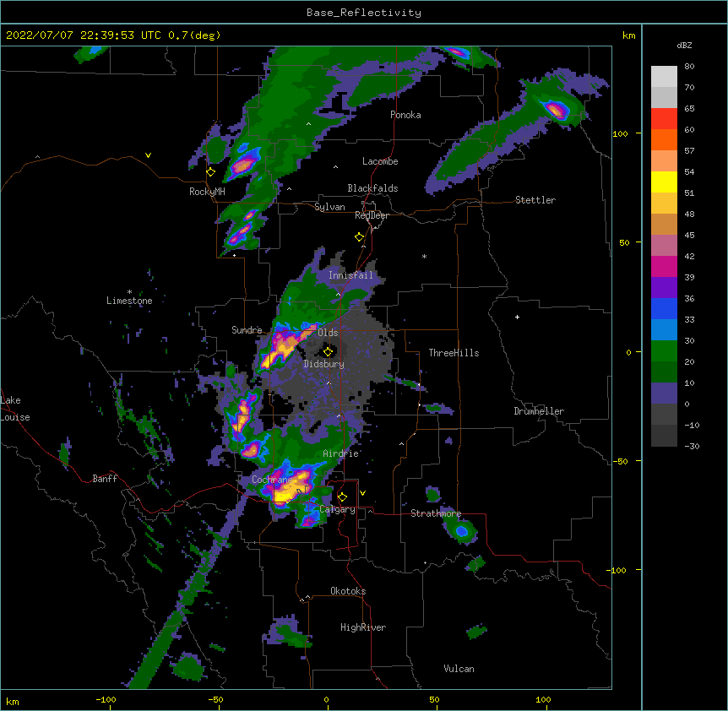Click the yellow v marker northwest of RockyMH
Image resolution: width=728 pixels, height=711 pixels.
click(148, 155)
